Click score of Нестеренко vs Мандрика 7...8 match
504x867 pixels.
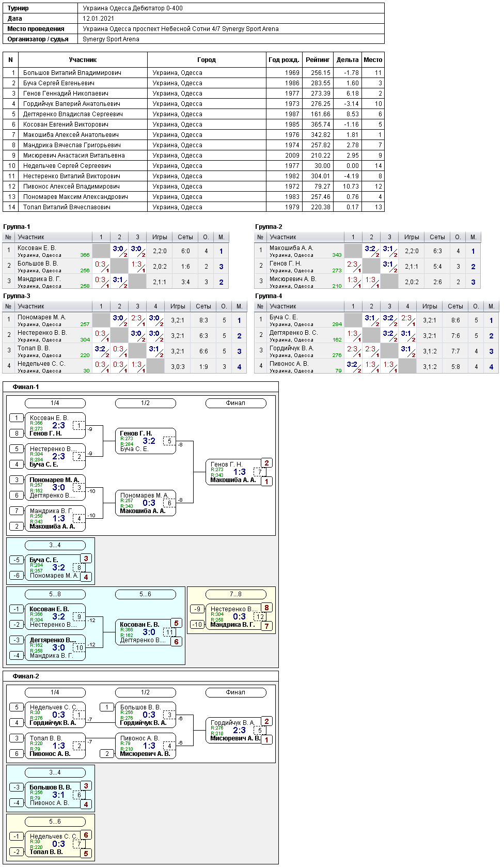[240, 616]
